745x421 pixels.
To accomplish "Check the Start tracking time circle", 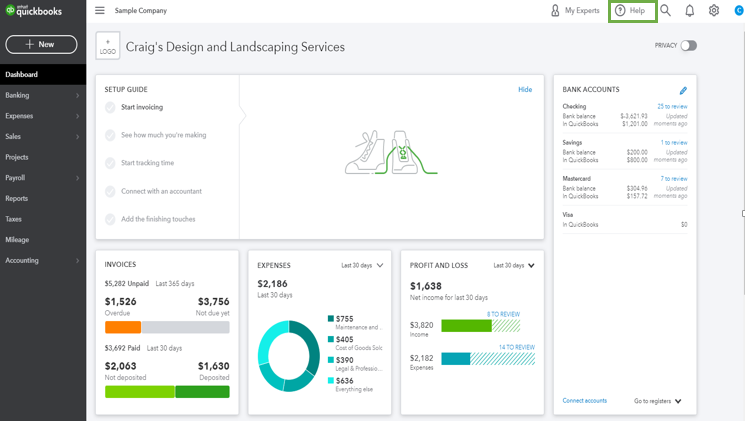I will pos(110,163).
